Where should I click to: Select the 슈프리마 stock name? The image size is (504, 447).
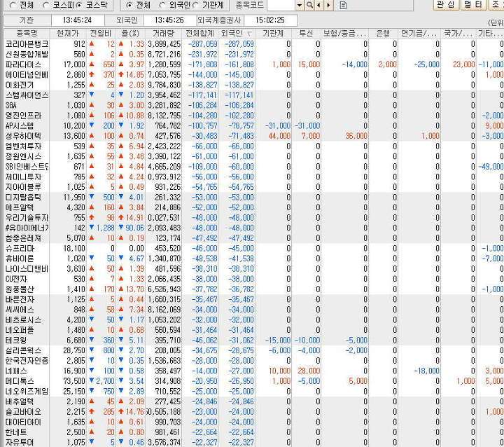20,249
